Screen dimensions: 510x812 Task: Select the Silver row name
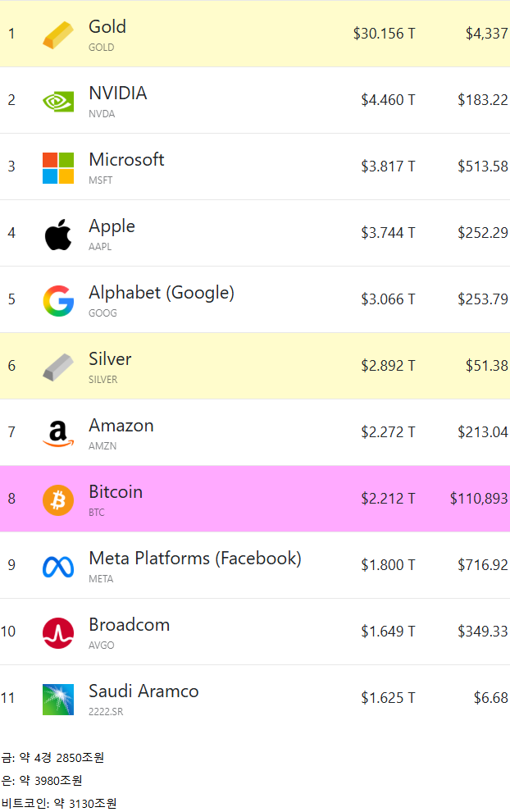(x=110, y=359)
